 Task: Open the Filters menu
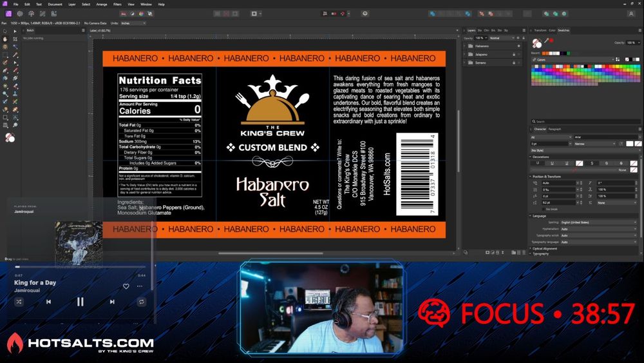point(117,4)
